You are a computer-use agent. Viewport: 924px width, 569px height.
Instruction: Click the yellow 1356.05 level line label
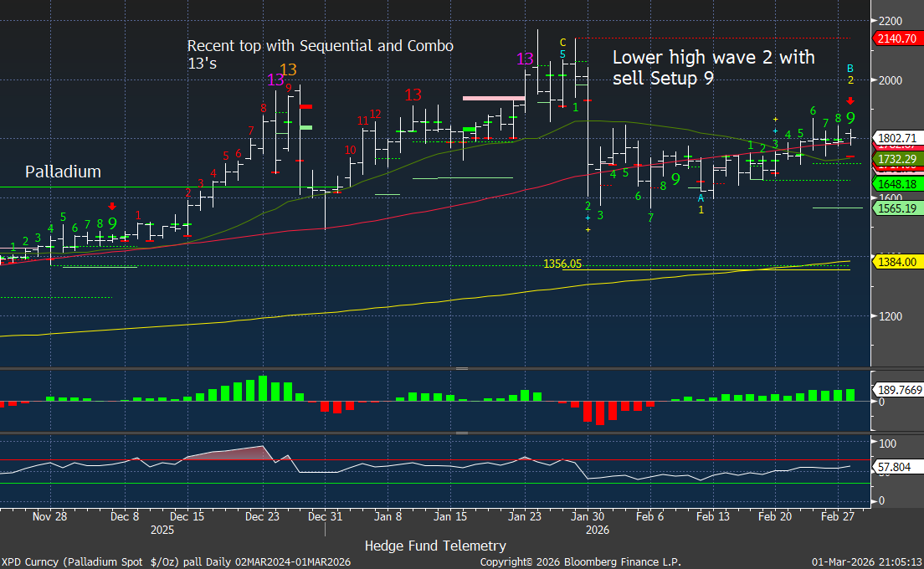coord(562,264)
